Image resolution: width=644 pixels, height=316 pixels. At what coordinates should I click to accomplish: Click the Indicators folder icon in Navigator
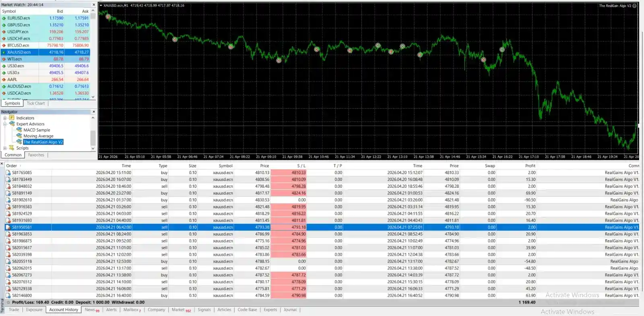tap(12, 118)
